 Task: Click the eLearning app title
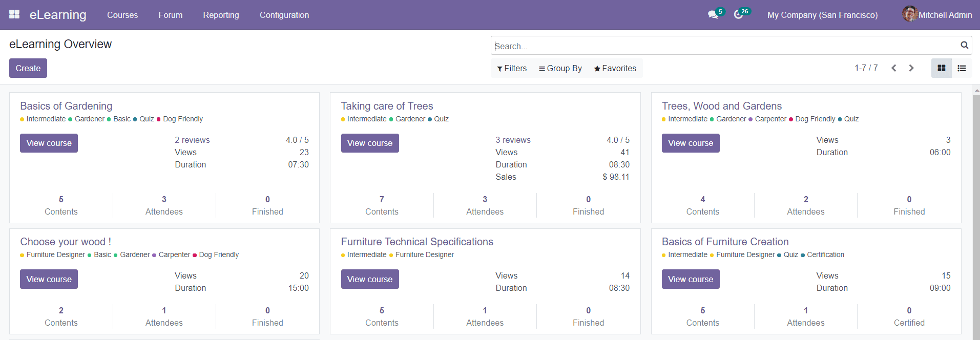[x=58, y=15]
